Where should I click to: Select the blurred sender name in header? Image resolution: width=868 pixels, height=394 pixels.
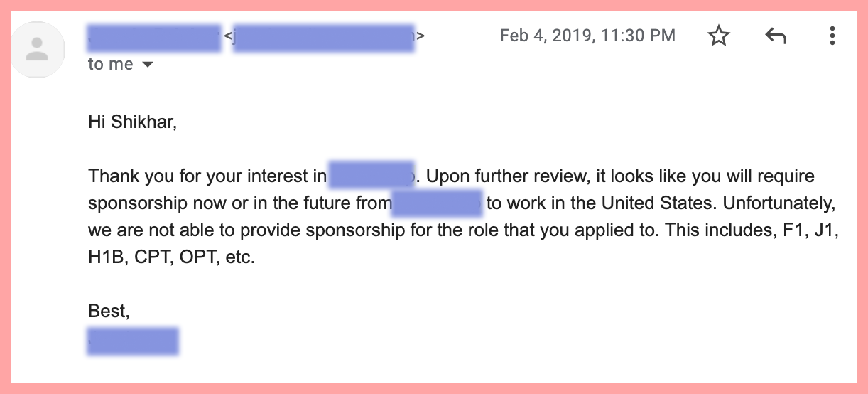pyautogui.click(x=154, y=38)
